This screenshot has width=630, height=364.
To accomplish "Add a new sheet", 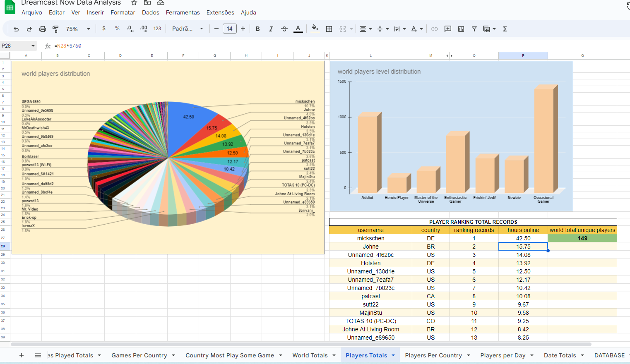I will click(x=22, y=355).
